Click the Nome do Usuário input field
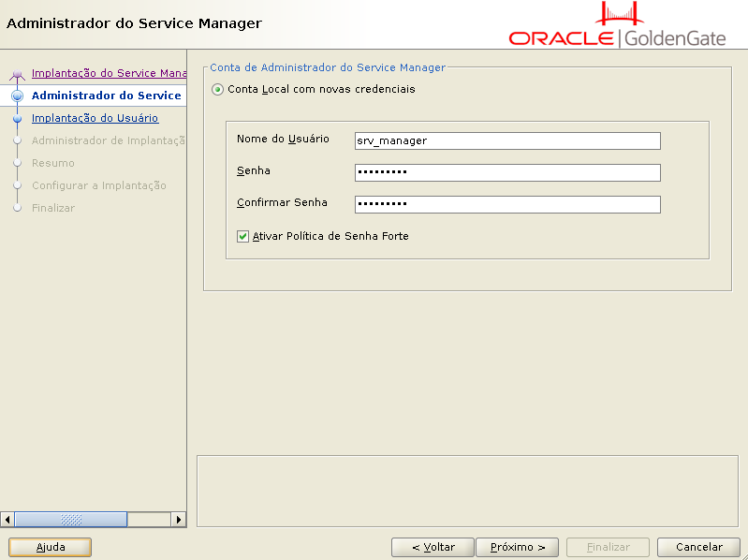This screenshot has height=560, width=748. point(507,140)
